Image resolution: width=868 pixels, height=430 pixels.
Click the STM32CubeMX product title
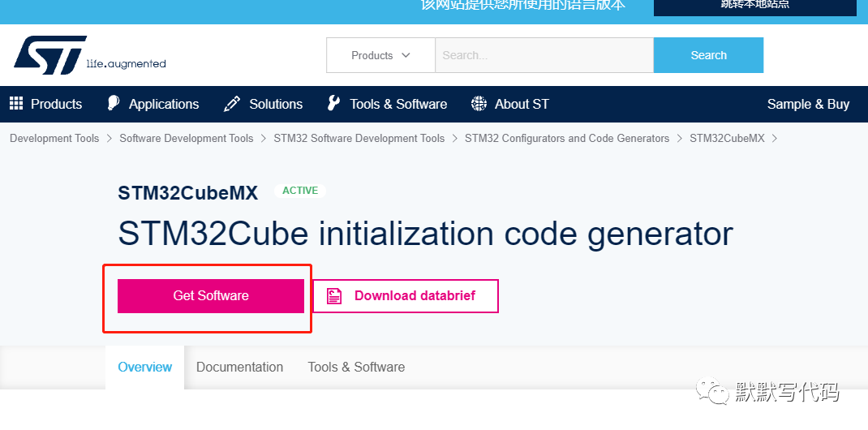tap(187, 193)
